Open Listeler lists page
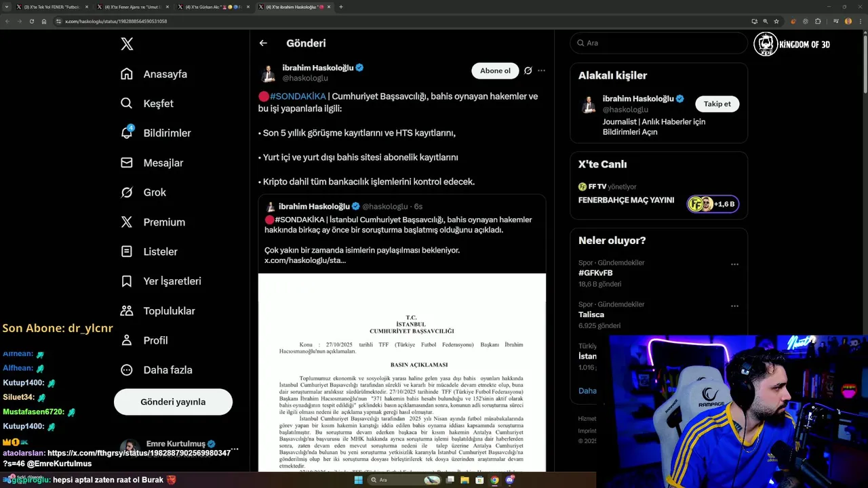 [149, 251]
